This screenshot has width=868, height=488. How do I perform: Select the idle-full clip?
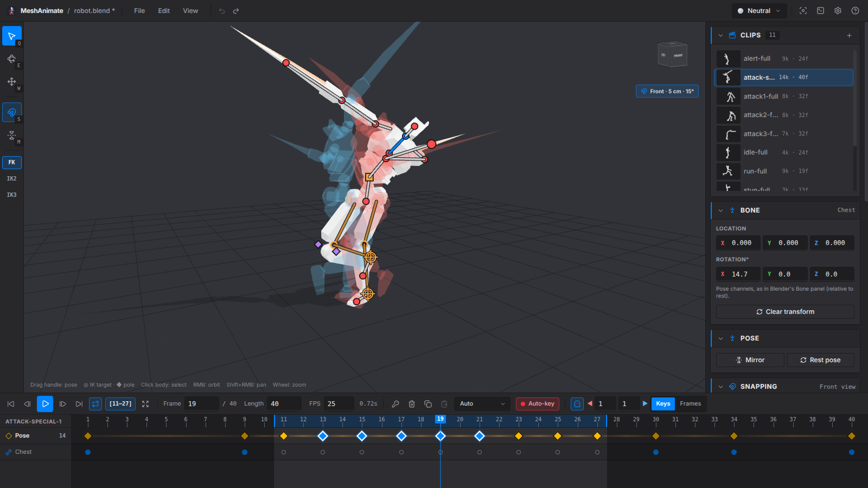click(x=783, y=152)
